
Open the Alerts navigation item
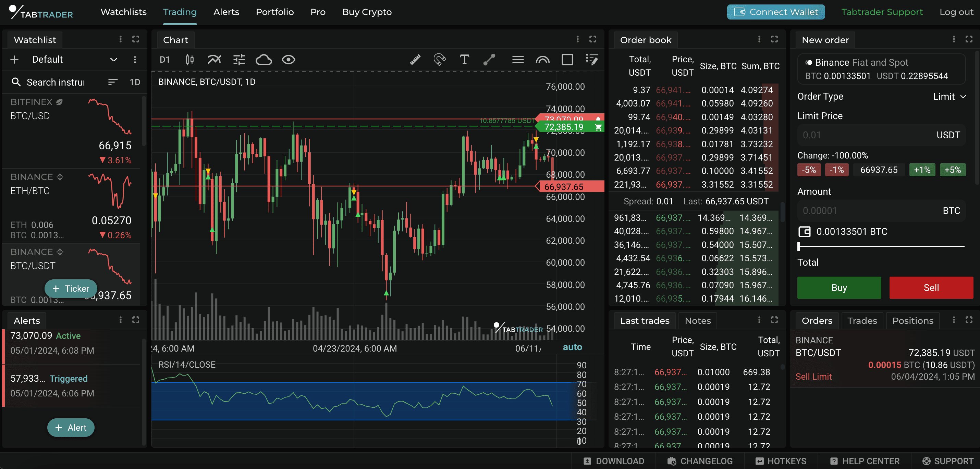click(x=226, y=12)
